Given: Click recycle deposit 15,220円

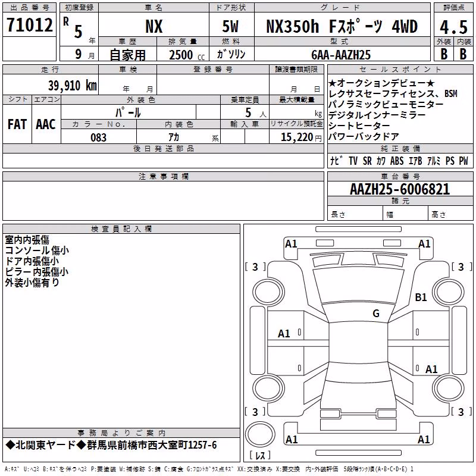Looking at the screenshot, I should [x=301, y=137].
